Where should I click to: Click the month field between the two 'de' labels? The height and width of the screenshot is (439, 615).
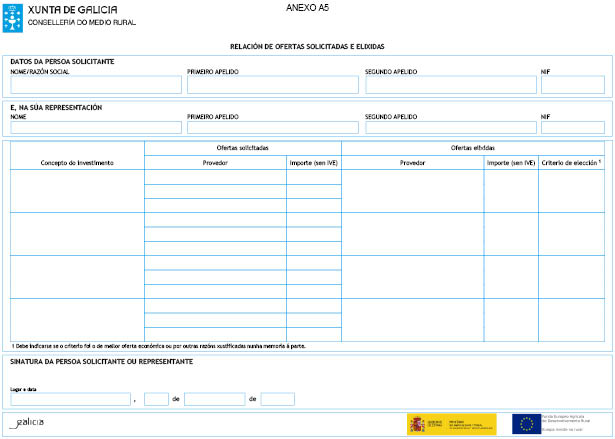[214, 399]
